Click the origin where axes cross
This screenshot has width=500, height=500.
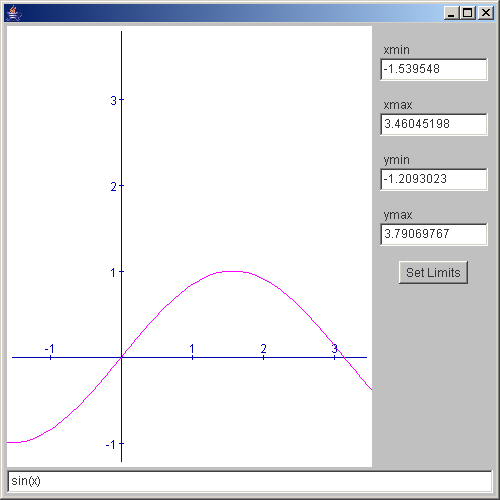click(121, 357)
